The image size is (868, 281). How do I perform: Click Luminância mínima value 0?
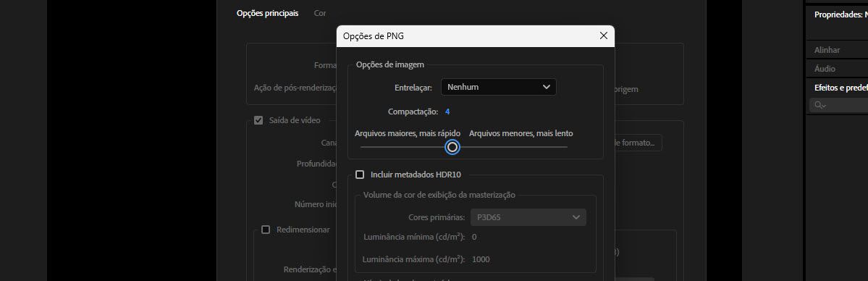coord(474,238)
